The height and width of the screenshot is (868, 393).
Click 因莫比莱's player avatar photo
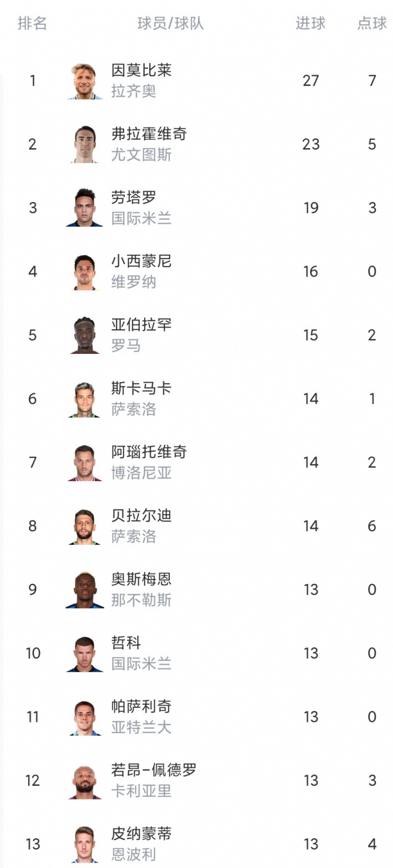tap(85, 81)
